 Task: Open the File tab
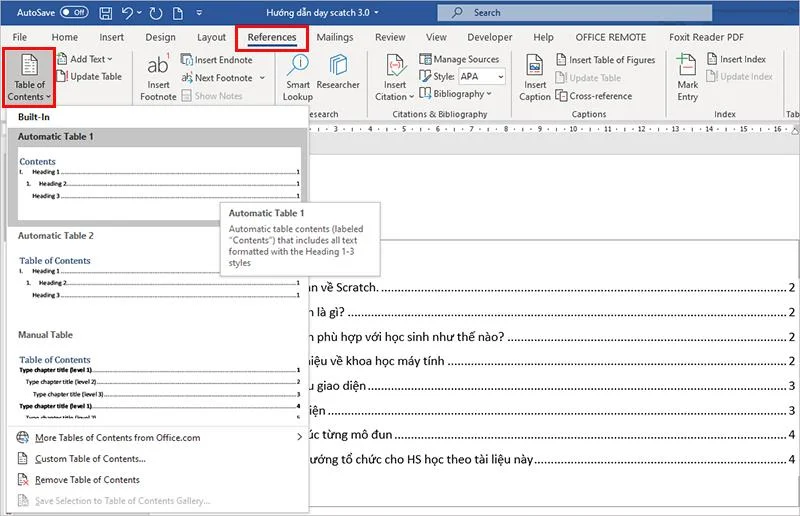[x=20, y=37]
